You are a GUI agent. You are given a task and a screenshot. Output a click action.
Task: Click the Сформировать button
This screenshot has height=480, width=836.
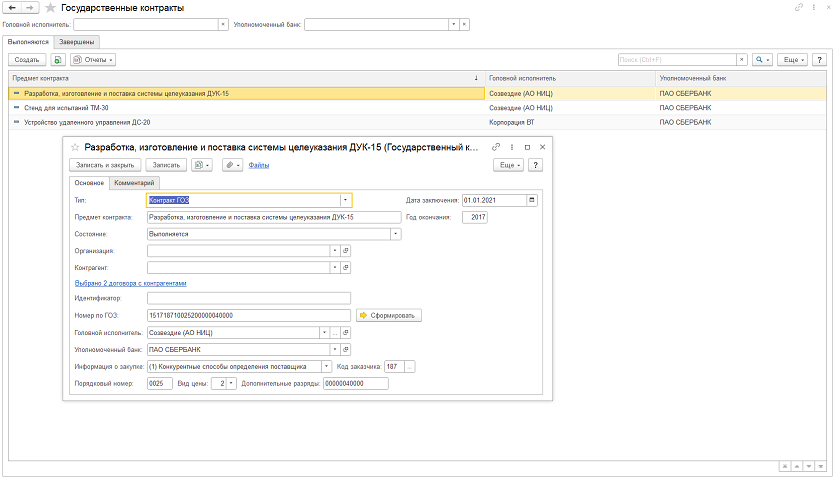(x=390, y=315)
